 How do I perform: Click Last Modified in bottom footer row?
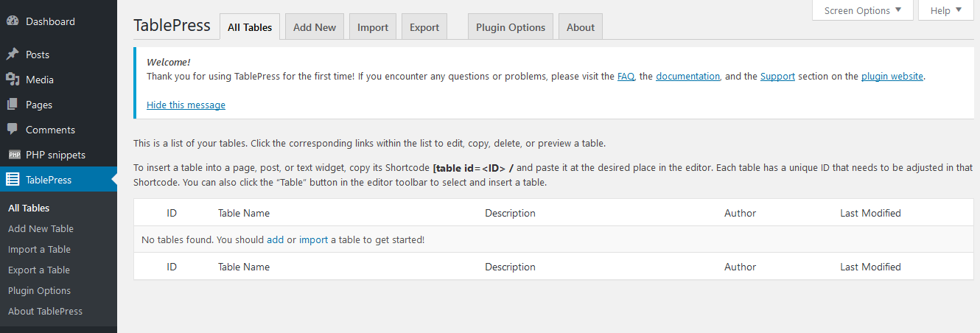(x=870, y=267)
